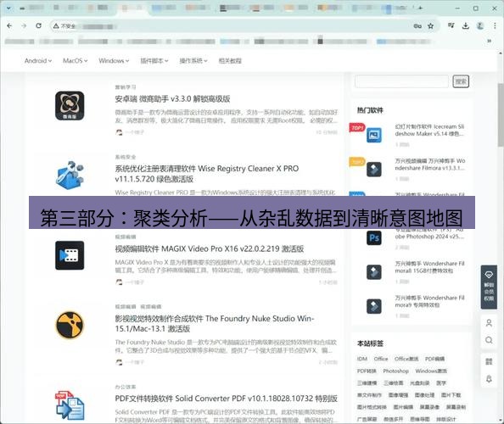This screenshot has height=424, width=504.
Task: Expand the 插件脚本 menu
Action: (x=154, y=61)
